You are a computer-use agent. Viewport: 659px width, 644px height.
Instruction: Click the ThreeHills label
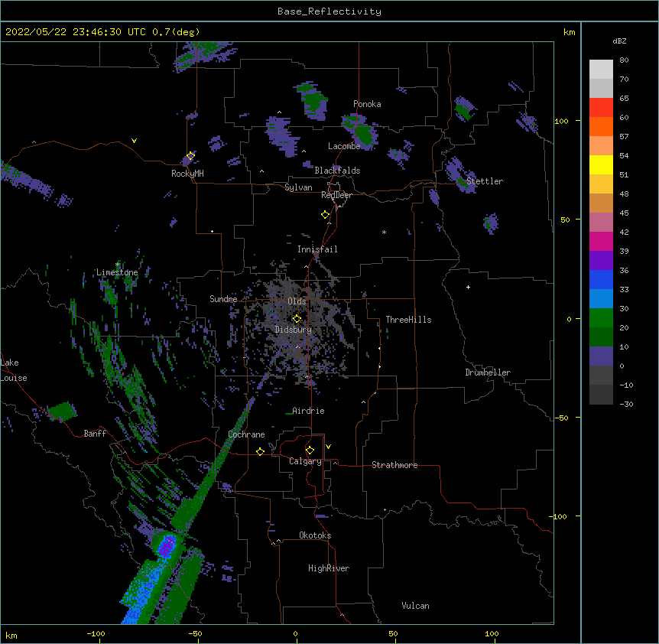408,320
